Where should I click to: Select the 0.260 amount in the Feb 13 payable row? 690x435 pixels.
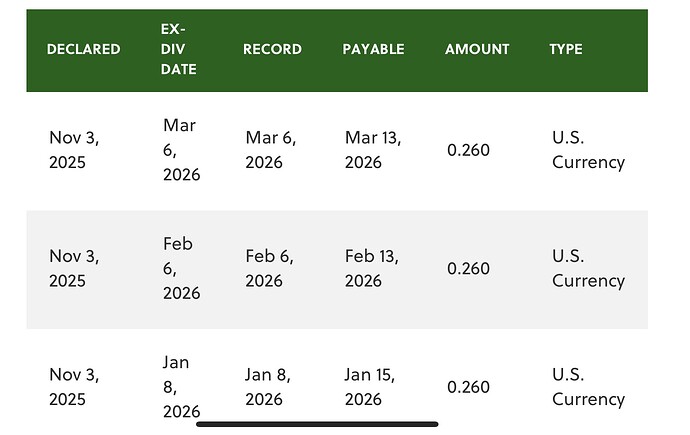coord(468,268)
